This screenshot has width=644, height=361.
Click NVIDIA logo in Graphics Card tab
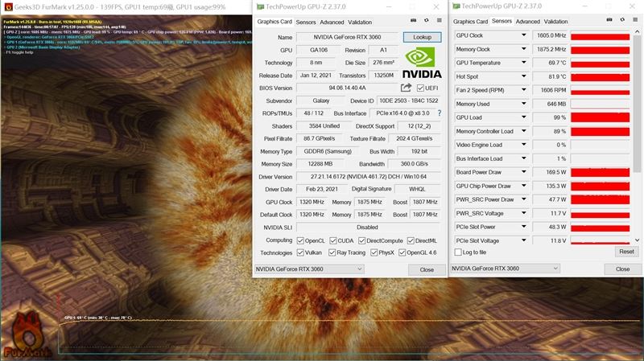tap(421, 63)
